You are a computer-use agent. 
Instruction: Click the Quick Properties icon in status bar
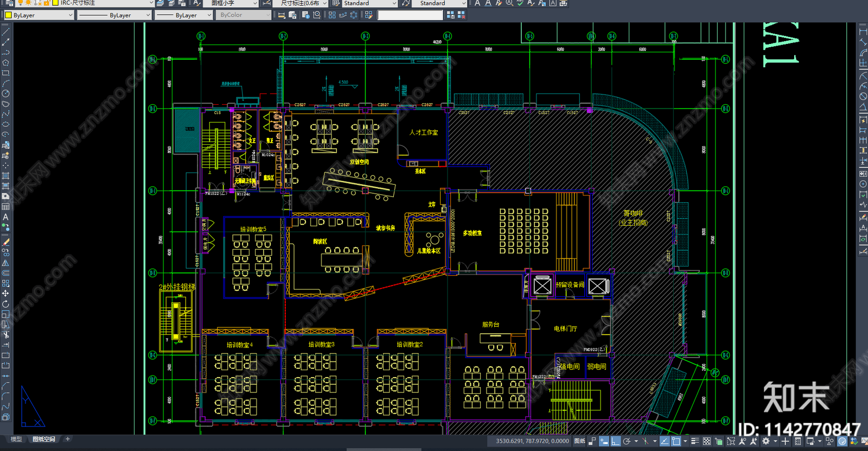pos(797,441)
